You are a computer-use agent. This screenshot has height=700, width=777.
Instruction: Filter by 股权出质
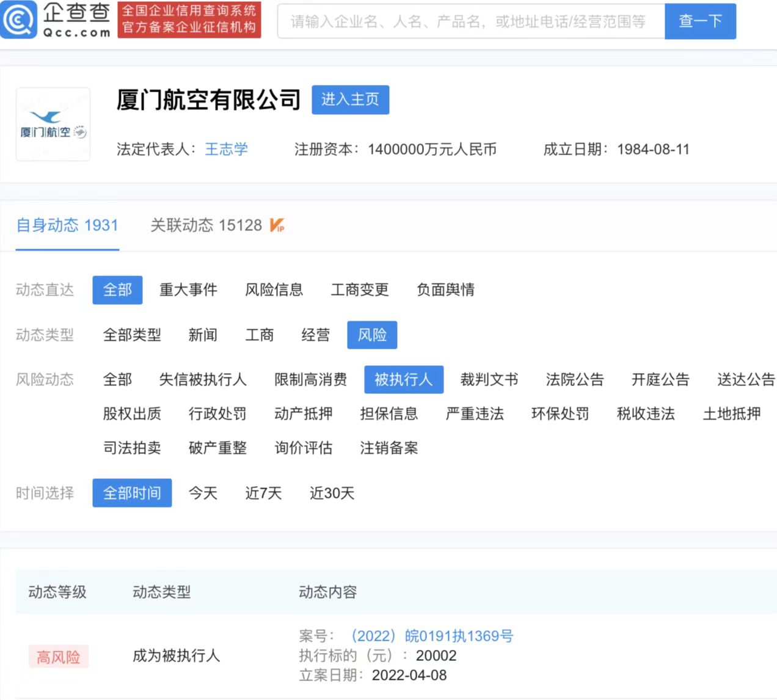tap(132, 414)
